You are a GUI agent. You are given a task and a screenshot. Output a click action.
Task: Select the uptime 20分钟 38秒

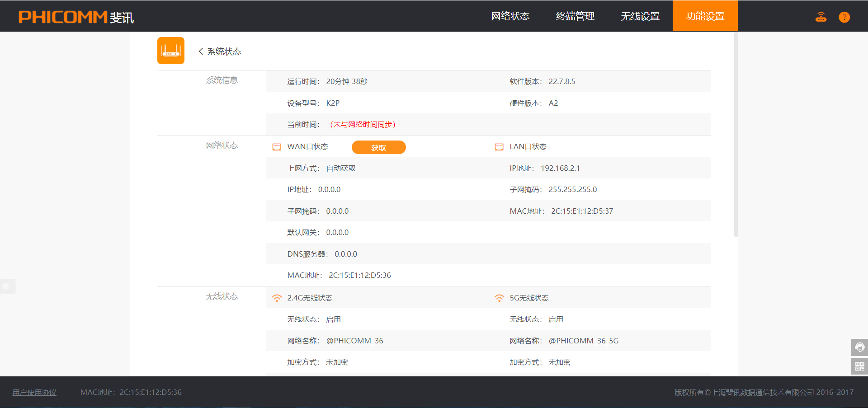(347, 81)
